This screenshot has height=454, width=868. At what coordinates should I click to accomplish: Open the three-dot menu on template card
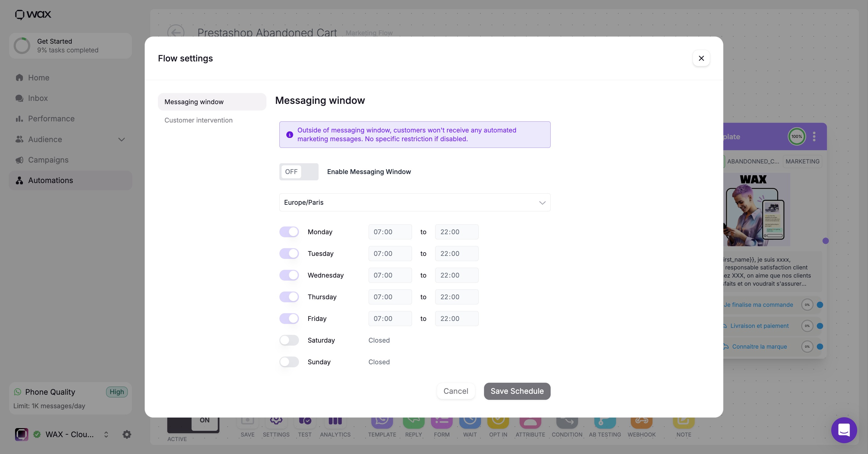(x=814, y=137)
